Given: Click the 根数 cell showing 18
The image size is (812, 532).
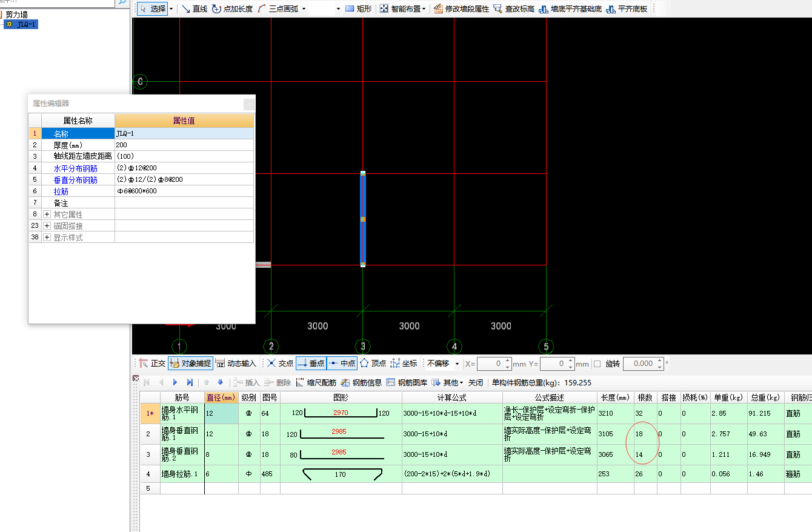Looking at the screenshot, I should [646, 434].
